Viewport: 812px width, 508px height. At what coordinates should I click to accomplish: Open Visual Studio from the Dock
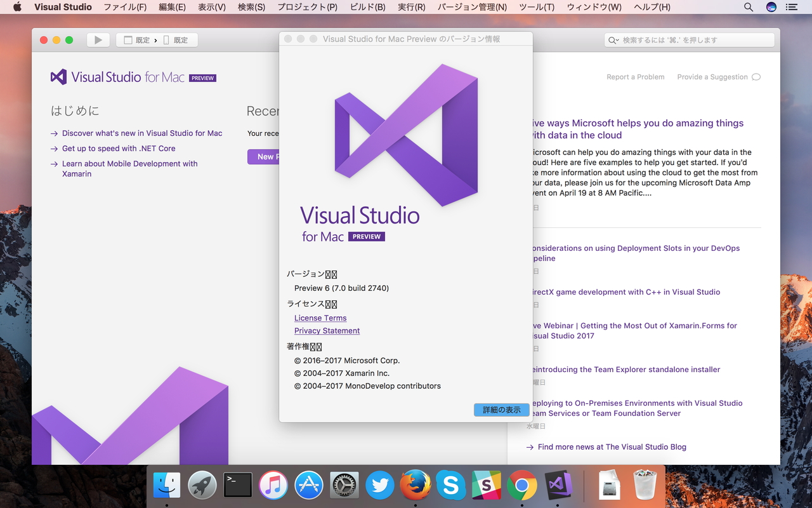pyautogui.click(x=557, y=485)
